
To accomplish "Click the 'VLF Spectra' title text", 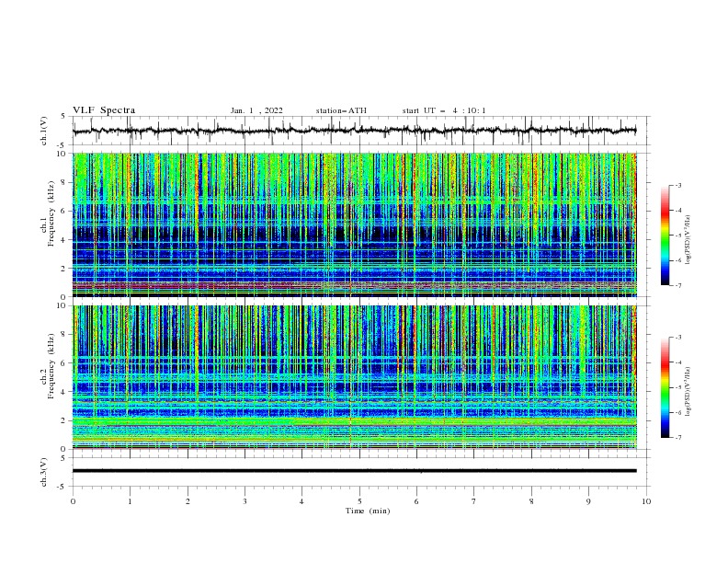I will [104, 110].
